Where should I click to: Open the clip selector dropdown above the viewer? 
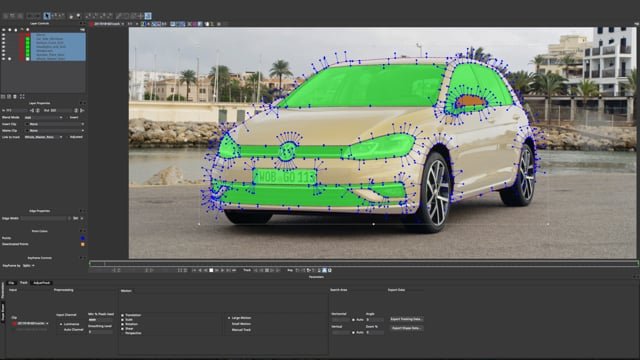pyautogui.click(x=107, y=24)
